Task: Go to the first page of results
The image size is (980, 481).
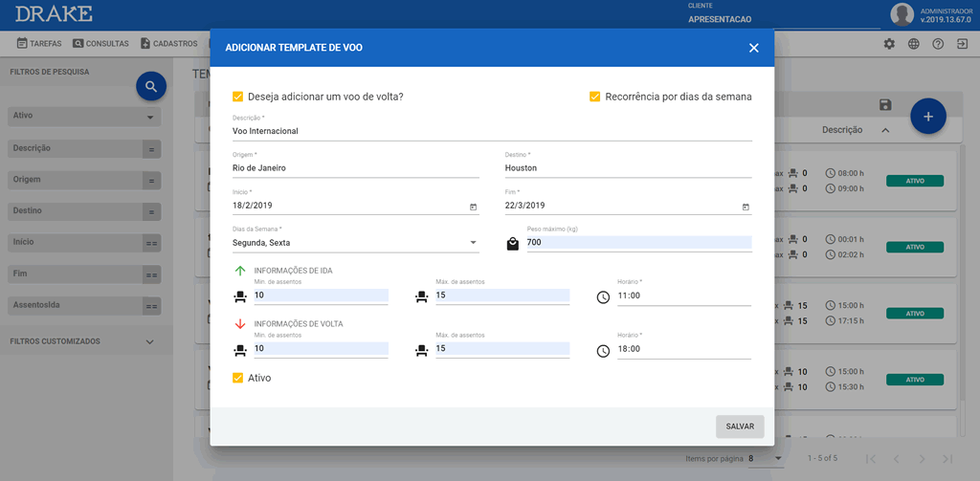Action: tap(871, 459)
